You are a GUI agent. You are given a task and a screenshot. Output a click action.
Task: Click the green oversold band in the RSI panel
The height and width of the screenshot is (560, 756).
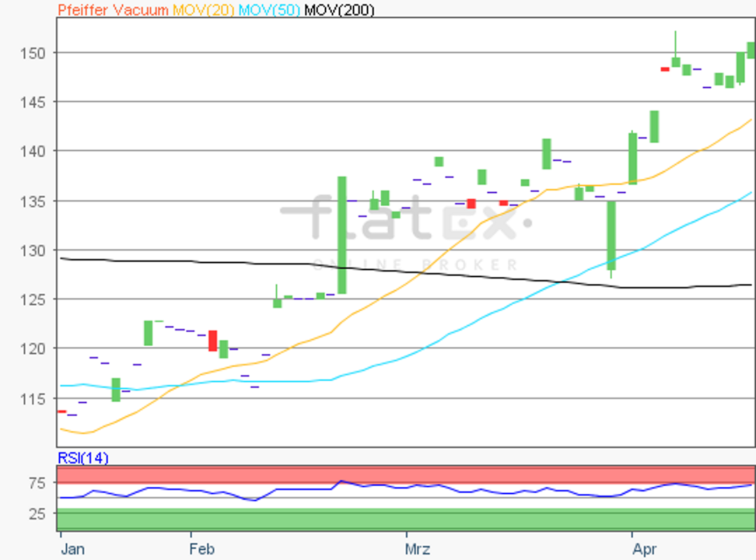point(406,519)
